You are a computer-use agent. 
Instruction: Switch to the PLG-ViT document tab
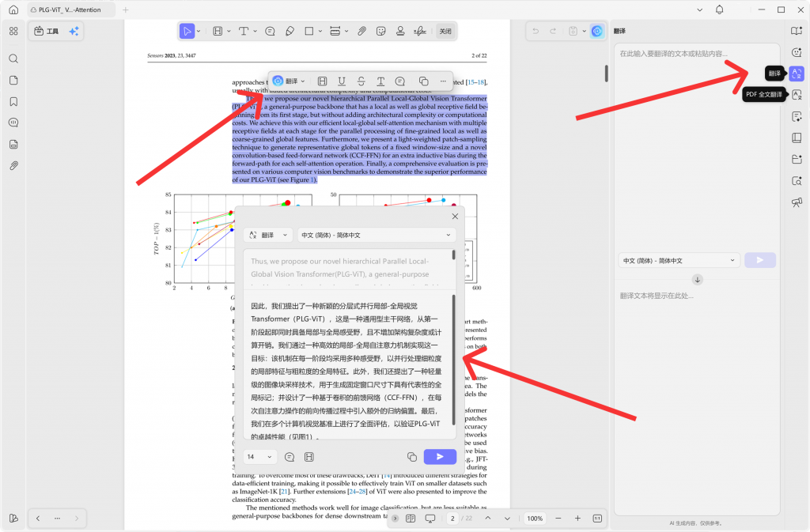pos(70,9)
